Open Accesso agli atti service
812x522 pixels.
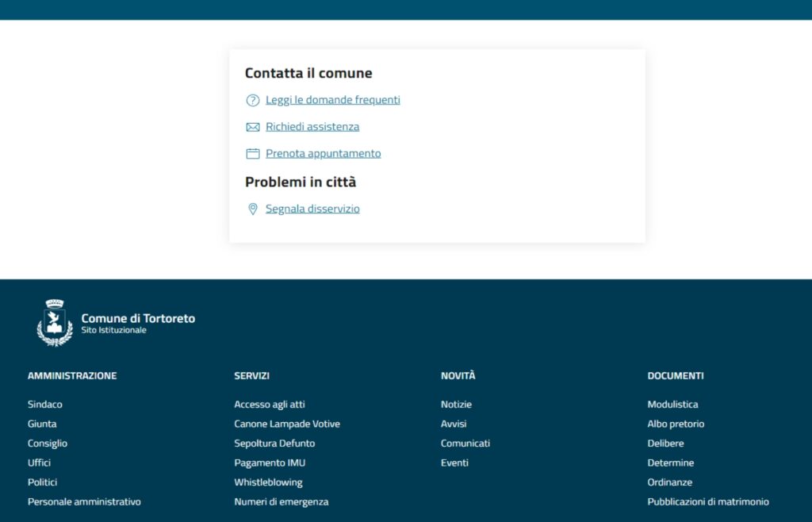[x=269, y=405]
